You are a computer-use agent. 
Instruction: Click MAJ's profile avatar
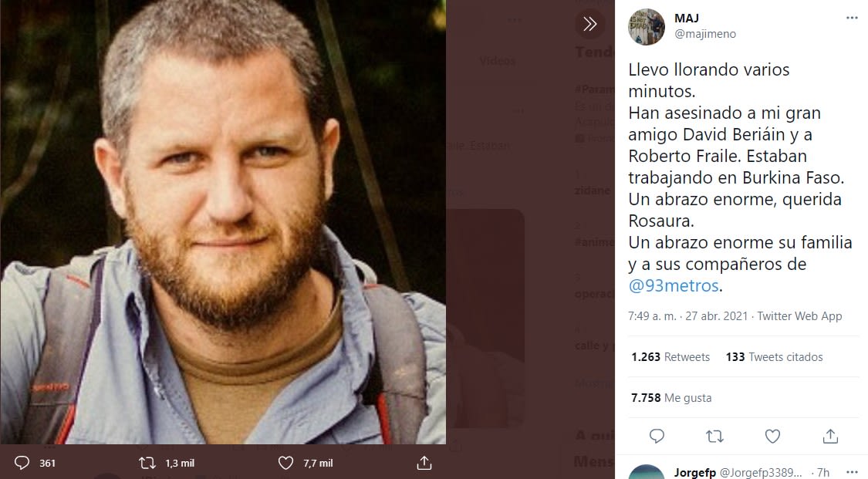coord(646,27)
